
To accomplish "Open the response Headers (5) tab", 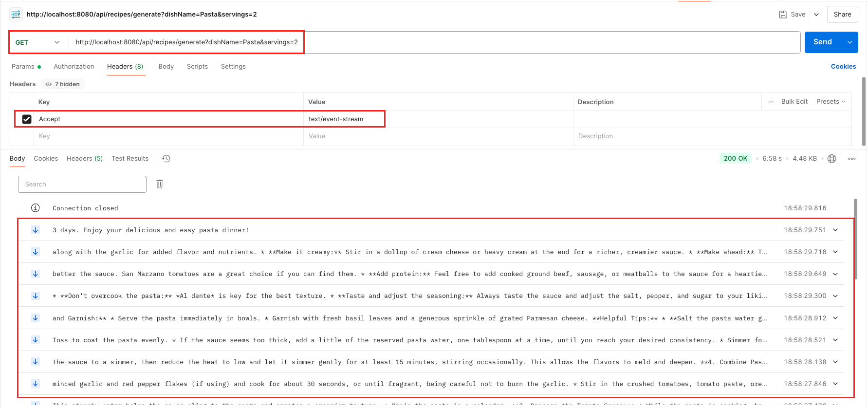I will tap(85, 158).
